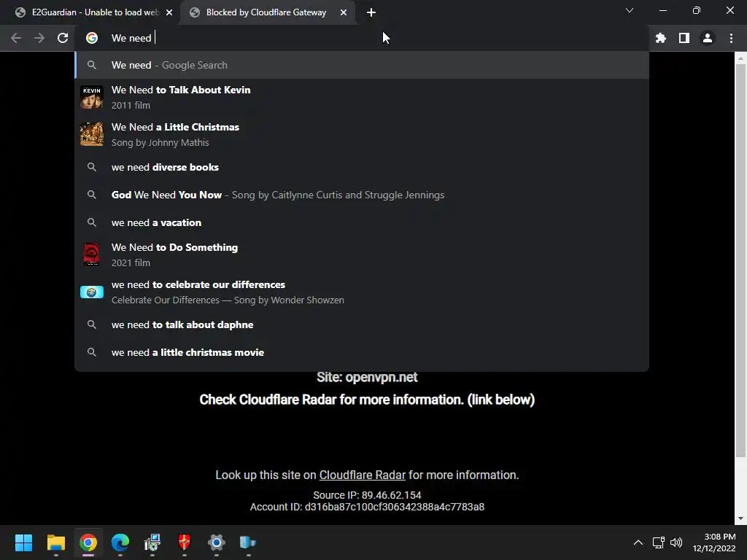Open a new tab

click(x=371, y=12)
